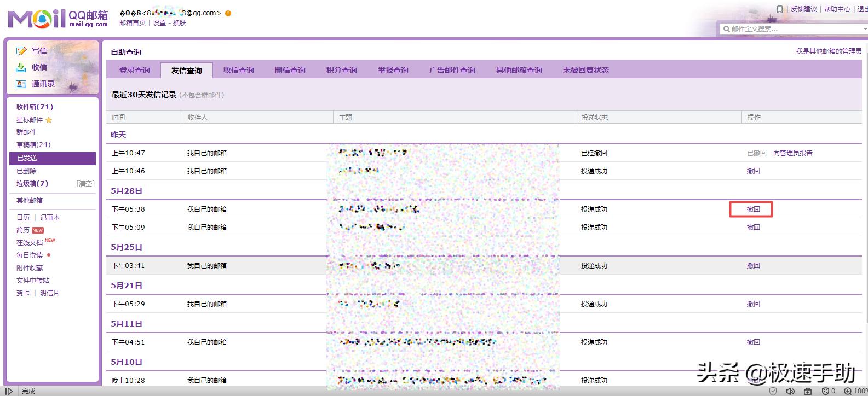Click the toolbox icon in the status bar
This screenshot has height=396, width=868.
[x=808, y=391]
